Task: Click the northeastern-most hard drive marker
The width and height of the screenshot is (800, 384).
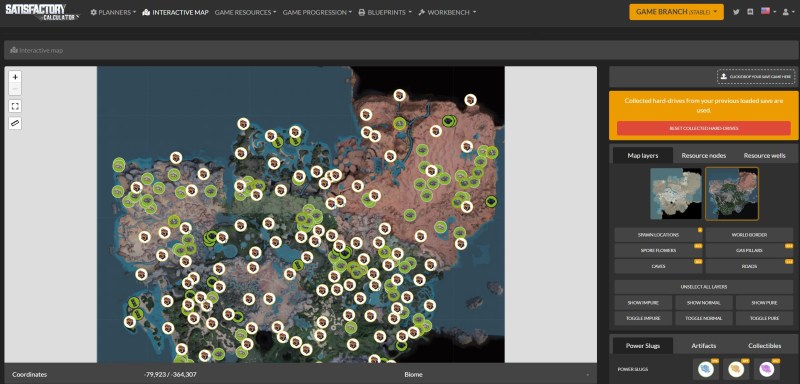Action: [x=470, y=100]
